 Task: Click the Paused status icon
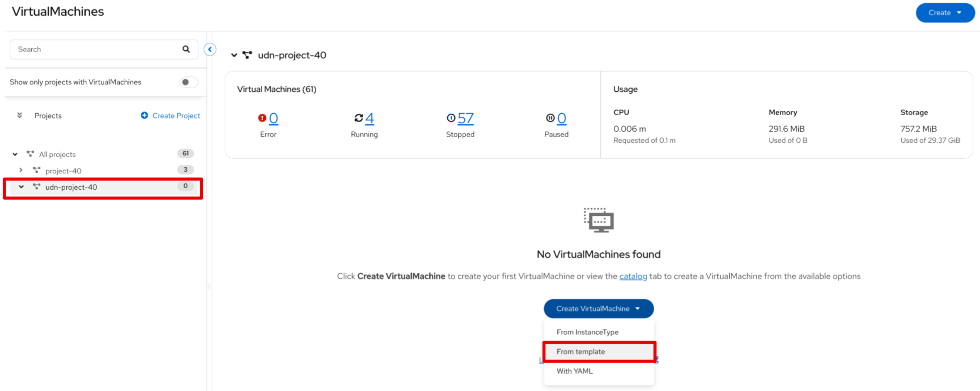pyautogui.click(x=550, y=118)
